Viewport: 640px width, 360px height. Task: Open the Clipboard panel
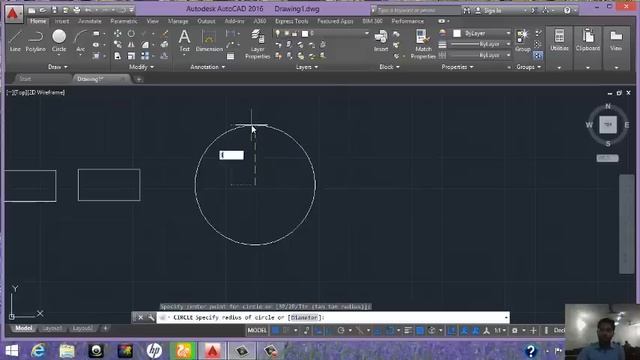point(588,40)
